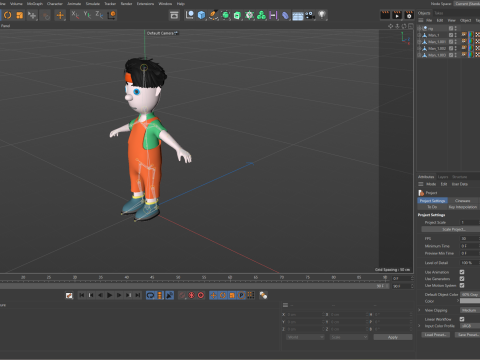The image size is (480, 360).
Task: Click the Apply coordinates button
Action: [x=393, y=337]
